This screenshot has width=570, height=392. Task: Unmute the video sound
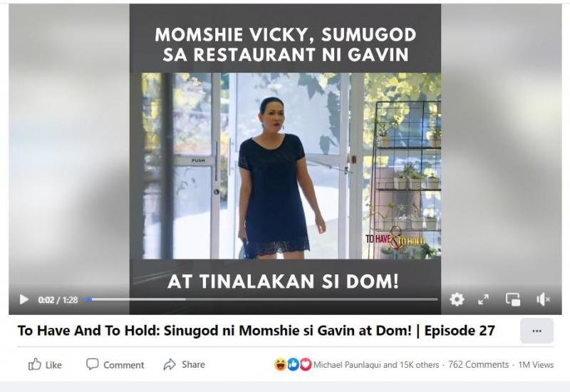click(543, 299)
